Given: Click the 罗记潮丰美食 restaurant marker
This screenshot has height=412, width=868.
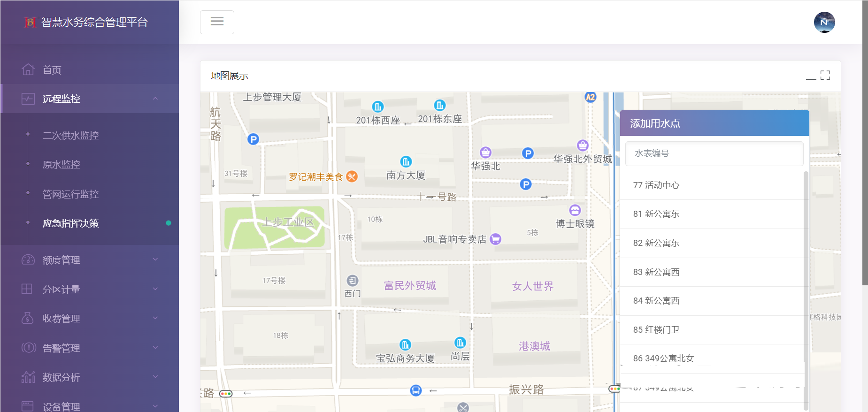Looking at the screenshot, I should 352,176.
